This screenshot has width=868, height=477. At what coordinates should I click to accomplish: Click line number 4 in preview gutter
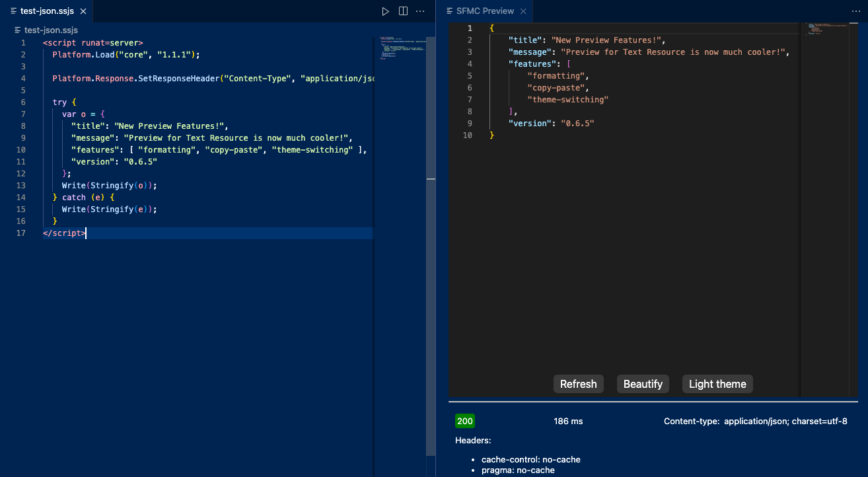pyautogui.click(x=470, y=64)
